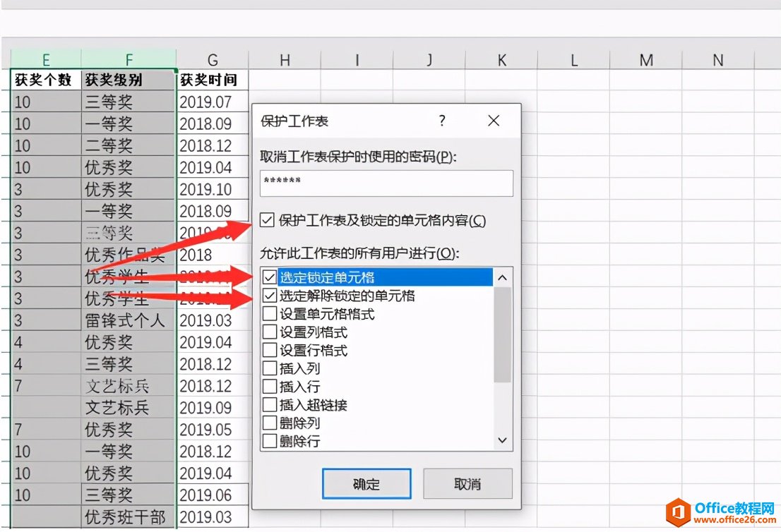781x532 pixels.
Task: Select column M header
Action: coord(646,59)
